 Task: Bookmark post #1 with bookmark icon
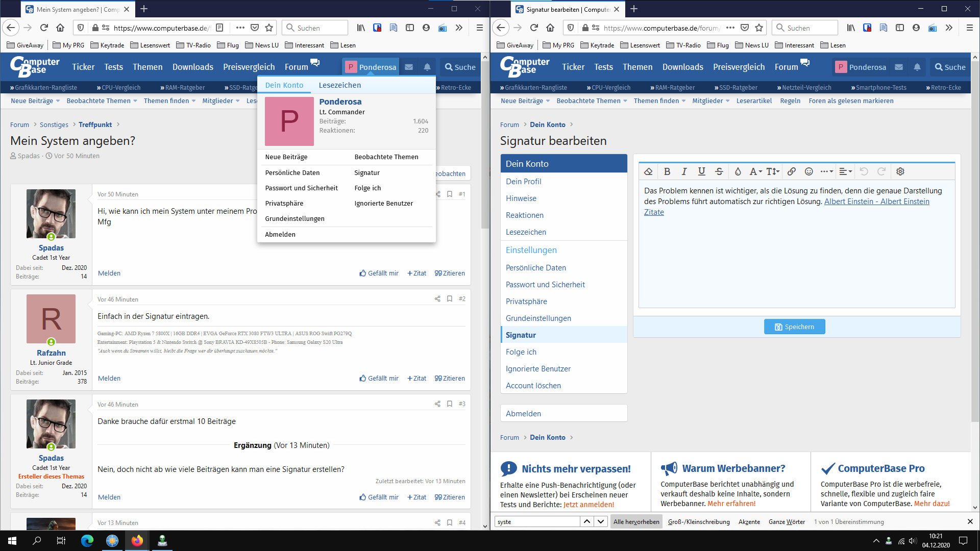[x=450, y=194]
